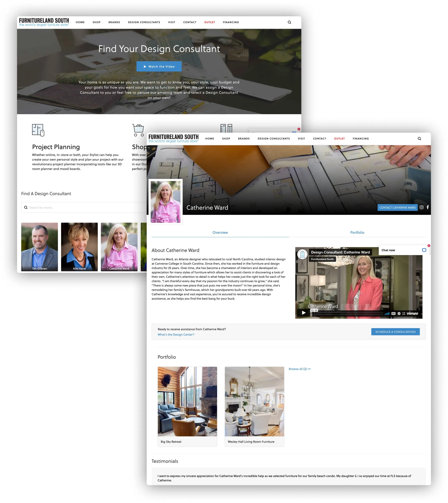
Task: Click the Project Planning icon
Action: tap(38, 129)
